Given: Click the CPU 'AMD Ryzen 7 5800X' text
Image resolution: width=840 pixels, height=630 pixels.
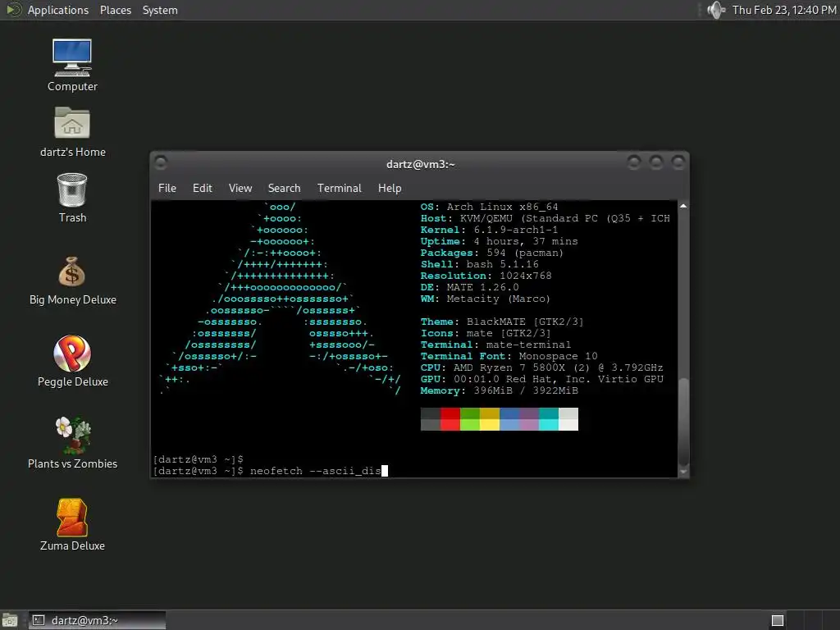Looking at the screenshot, I should (x=509, y=368).
